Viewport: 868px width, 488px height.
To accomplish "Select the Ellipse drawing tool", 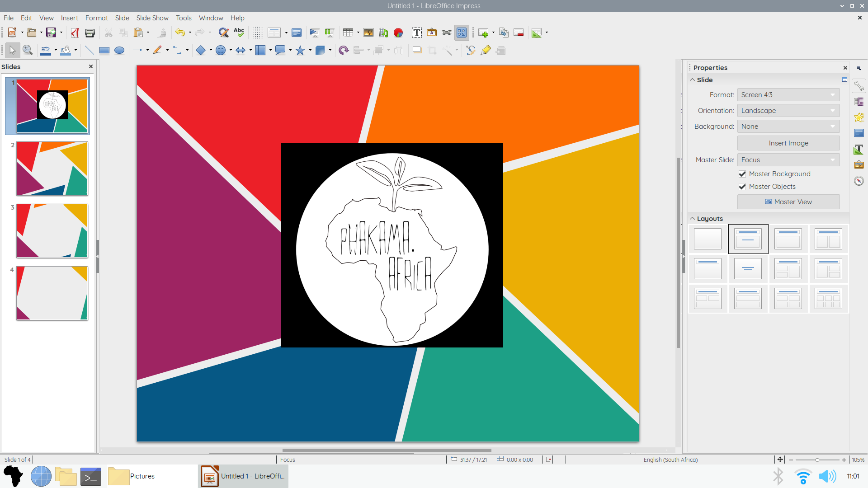I will click(x=119, y=51).
